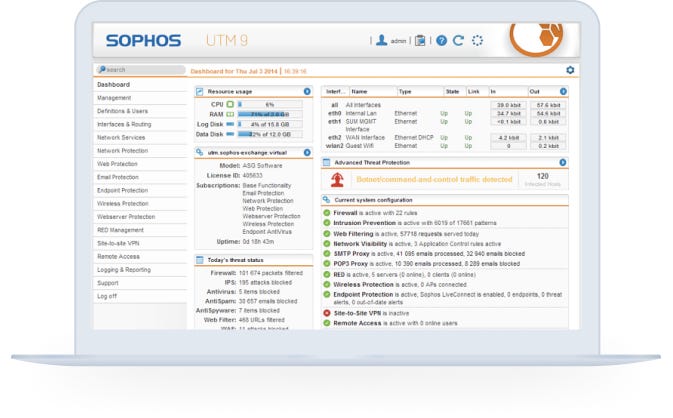Click the reload arrow icon in header
Image resolution: width=673 pixels, height=418 pixels.
[x=458, y=40]
